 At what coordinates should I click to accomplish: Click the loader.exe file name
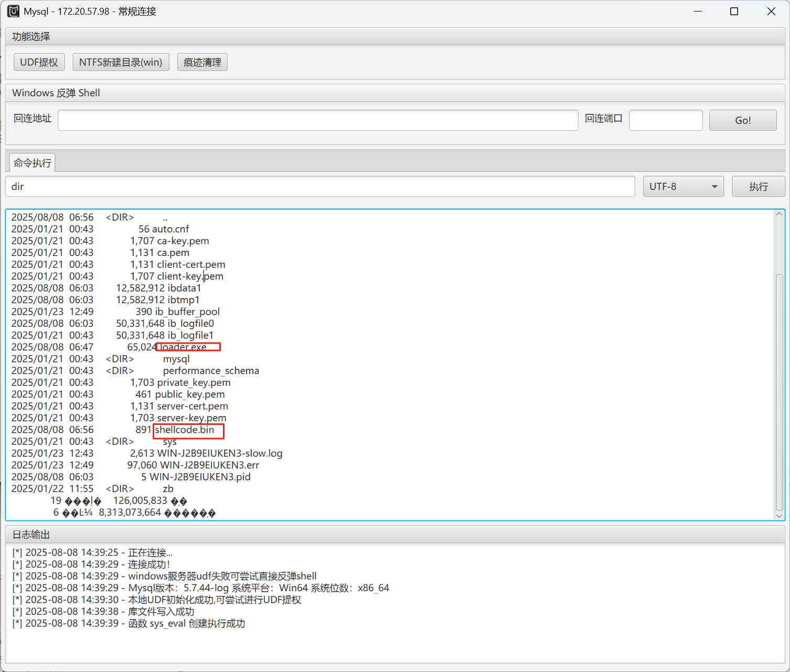pyautogui.click(x=183, y=347)
